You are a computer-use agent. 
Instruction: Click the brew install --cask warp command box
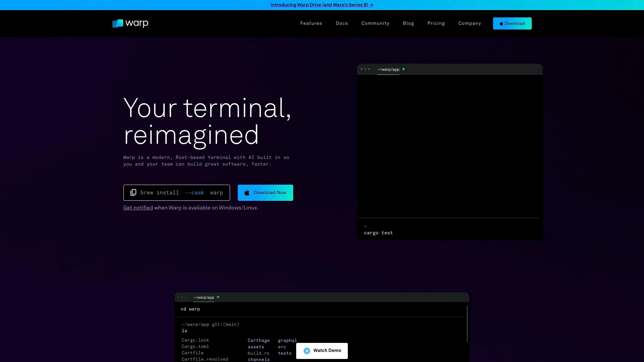[177, 193]
